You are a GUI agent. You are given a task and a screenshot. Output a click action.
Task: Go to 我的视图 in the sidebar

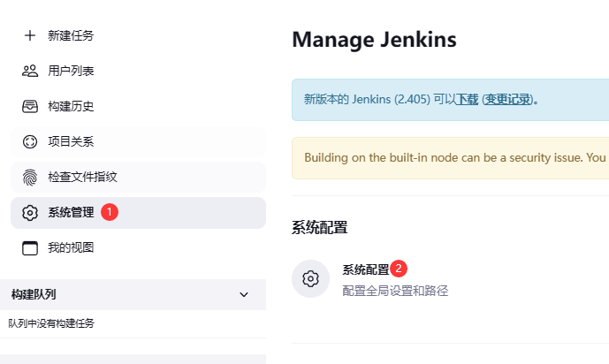pos(138,248)
